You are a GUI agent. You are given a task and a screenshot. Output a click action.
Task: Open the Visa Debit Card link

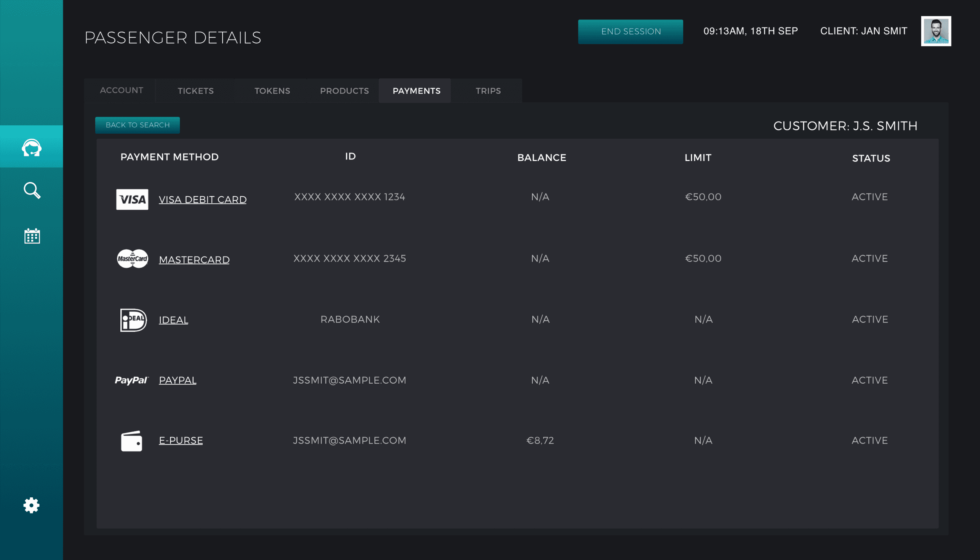tap(202, 199)
